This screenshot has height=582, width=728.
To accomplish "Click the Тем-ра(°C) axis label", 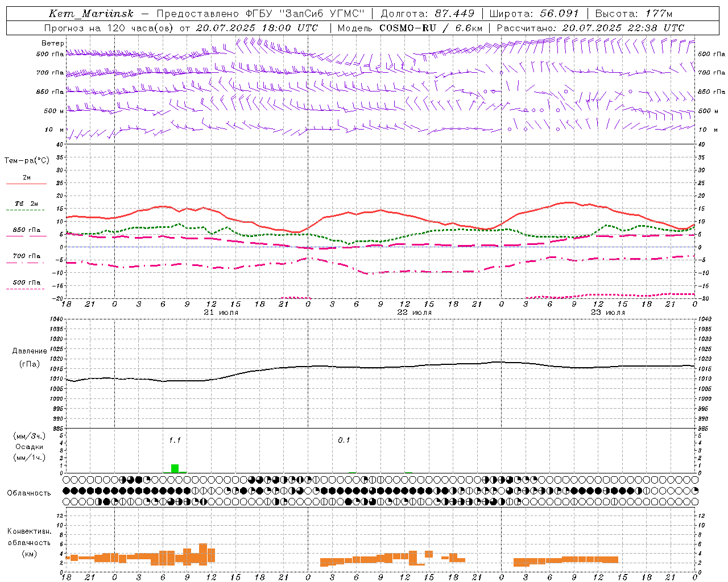I will point(27,161).
